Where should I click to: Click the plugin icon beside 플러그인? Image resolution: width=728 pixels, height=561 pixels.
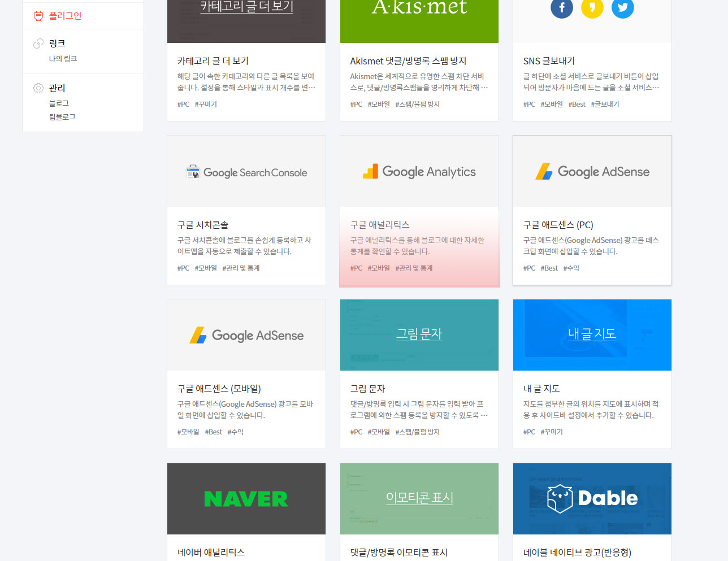(38, 16)
